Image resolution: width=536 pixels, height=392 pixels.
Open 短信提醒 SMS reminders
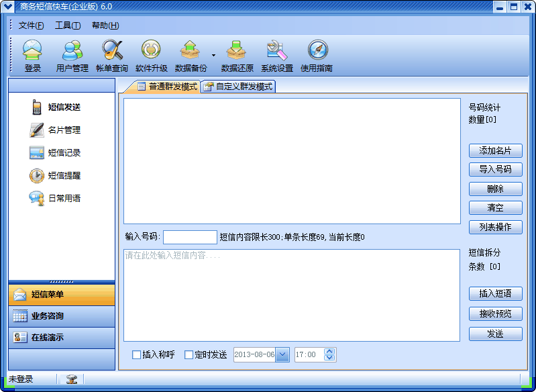56,175
